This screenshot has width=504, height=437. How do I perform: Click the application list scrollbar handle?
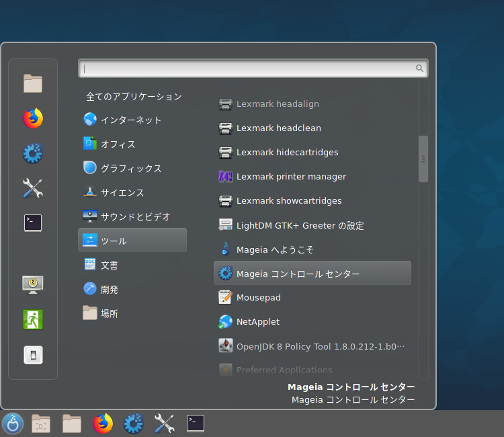tap(423, 159)
